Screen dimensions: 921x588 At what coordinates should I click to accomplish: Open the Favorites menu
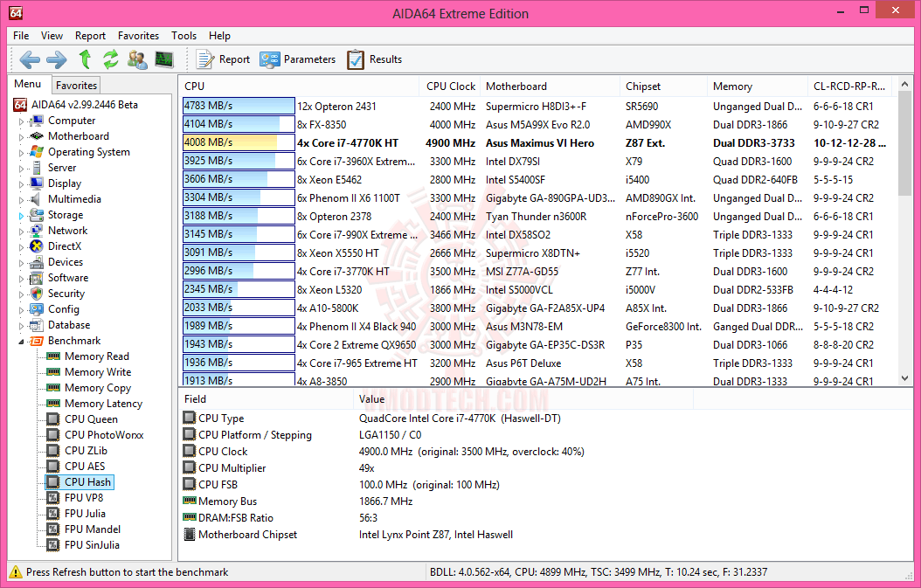(138, 35)
